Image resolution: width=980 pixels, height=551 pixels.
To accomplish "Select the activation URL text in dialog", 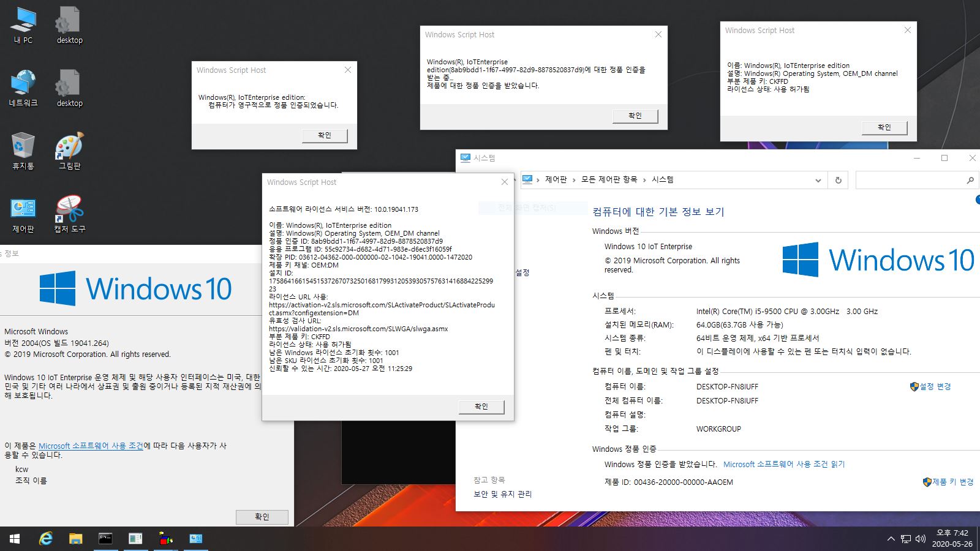I will [x=382, y=309].
